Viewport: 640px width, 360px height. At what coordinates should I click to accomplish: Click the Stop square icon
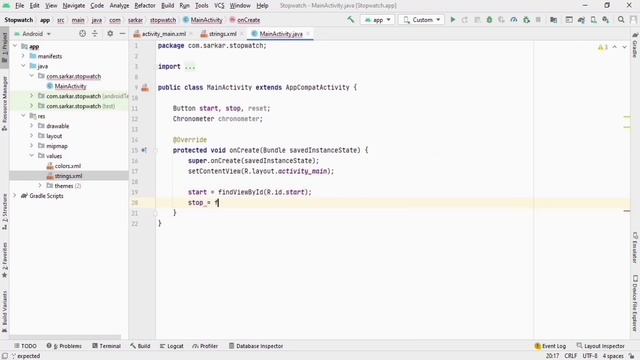[x=538, y=20]
